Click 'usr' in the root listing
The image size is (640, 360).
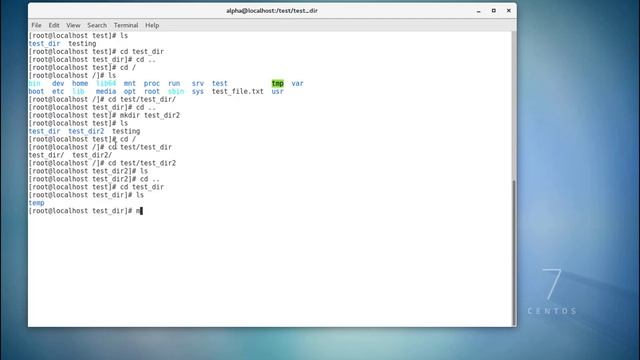click(x=278, y=91)
